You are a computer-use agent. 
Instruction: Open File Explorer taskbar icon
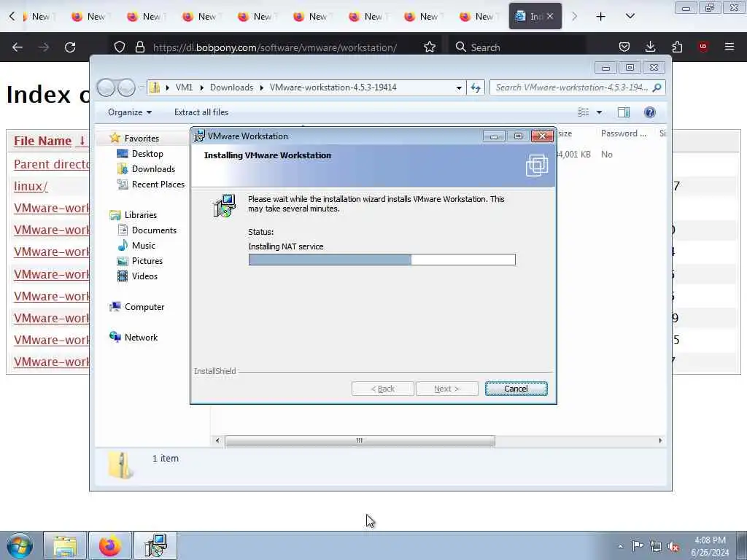click(65, 546)
